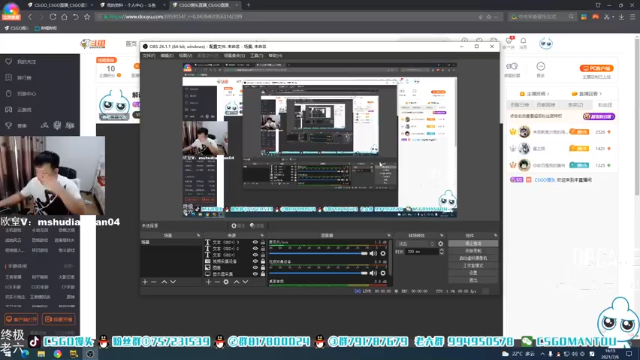Open OBS 设置 from the controls dock
Image resolution: width=640 pixels, height=360 pixels.
(x=473, y=273)
